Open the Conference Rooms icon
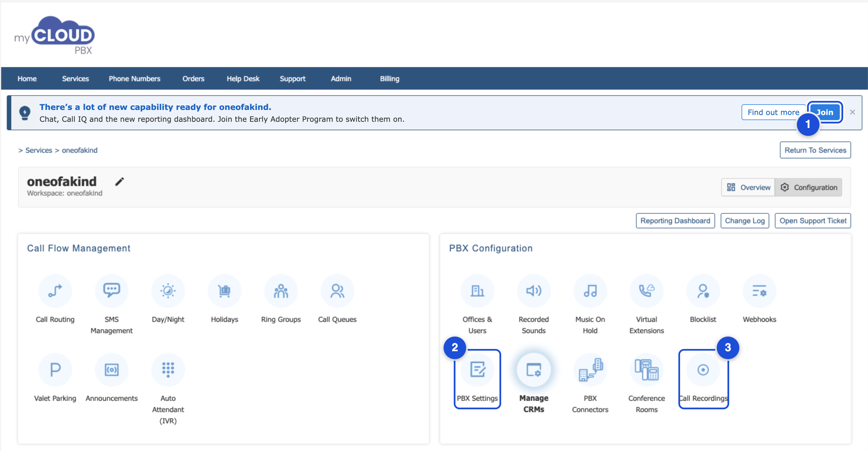 tap(646, 370)
